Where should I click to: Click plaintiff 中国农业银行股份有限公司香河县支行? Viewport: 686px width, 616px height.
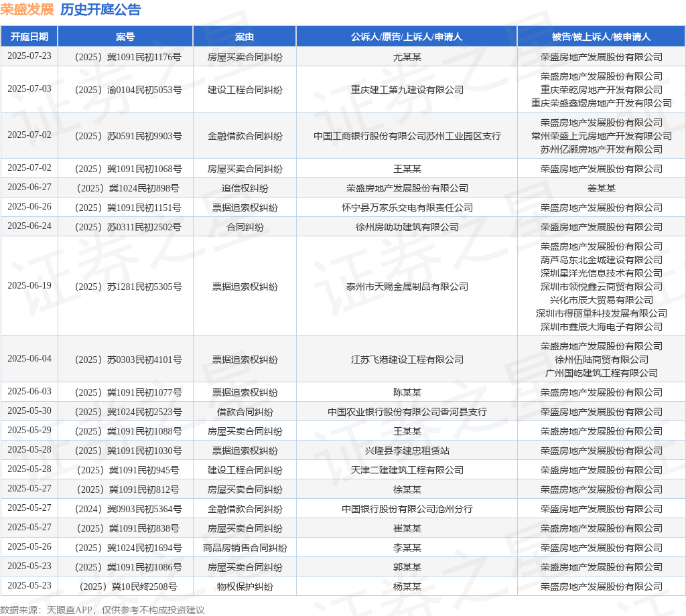point(407,412)
